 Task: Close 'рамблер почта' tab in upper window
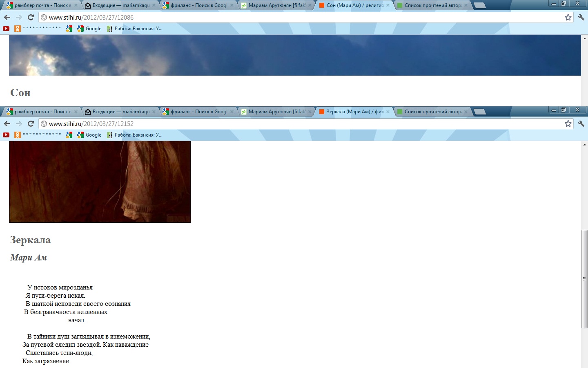(x=76, y=5)
